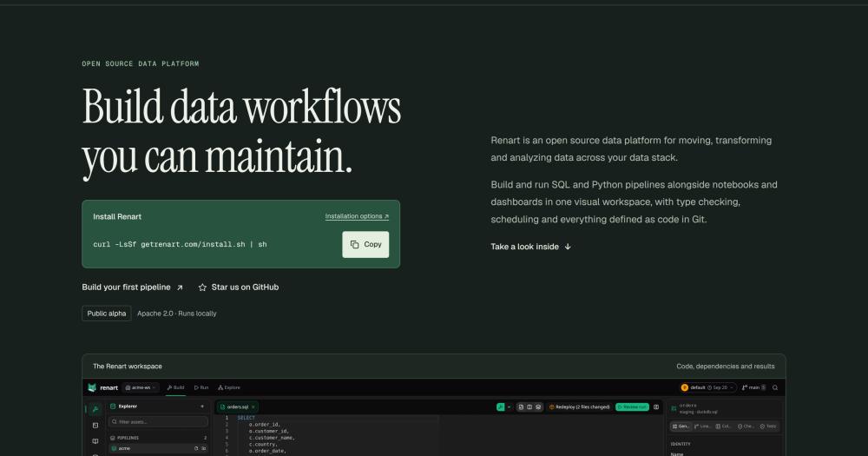Click the renart fox logo icon

pyautogui.click(x=92, y=388)
